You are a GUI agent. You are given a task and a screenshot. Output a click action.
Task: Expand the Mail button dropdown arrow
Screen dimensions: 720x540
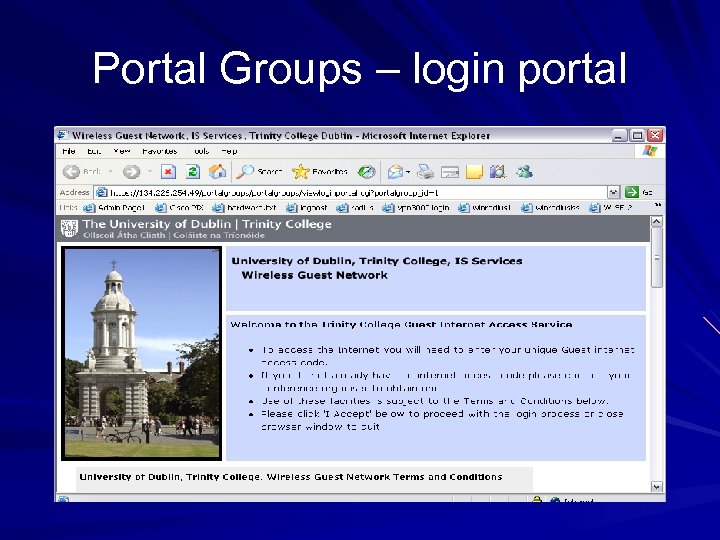(x=408, y=172)
